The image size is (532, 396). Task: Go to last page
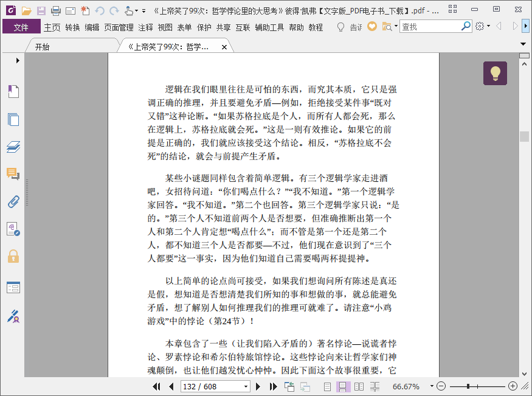273,386
